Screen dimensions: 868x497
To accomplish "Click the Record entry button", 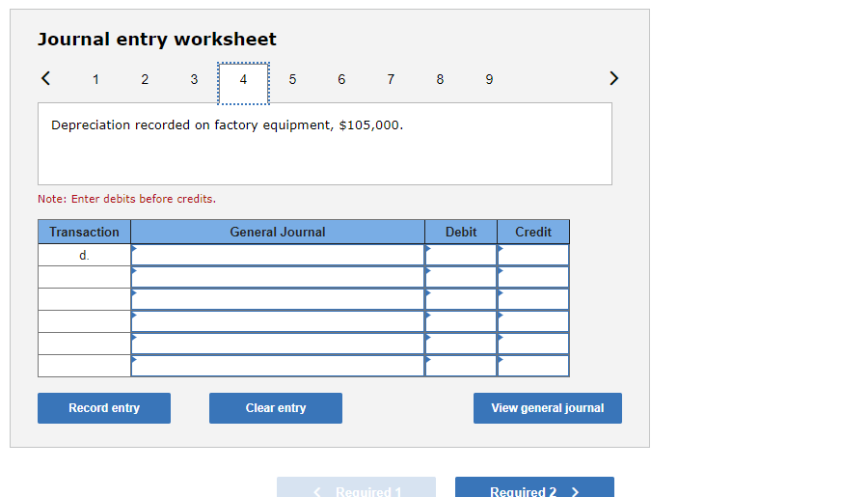I will pos(104,408).
